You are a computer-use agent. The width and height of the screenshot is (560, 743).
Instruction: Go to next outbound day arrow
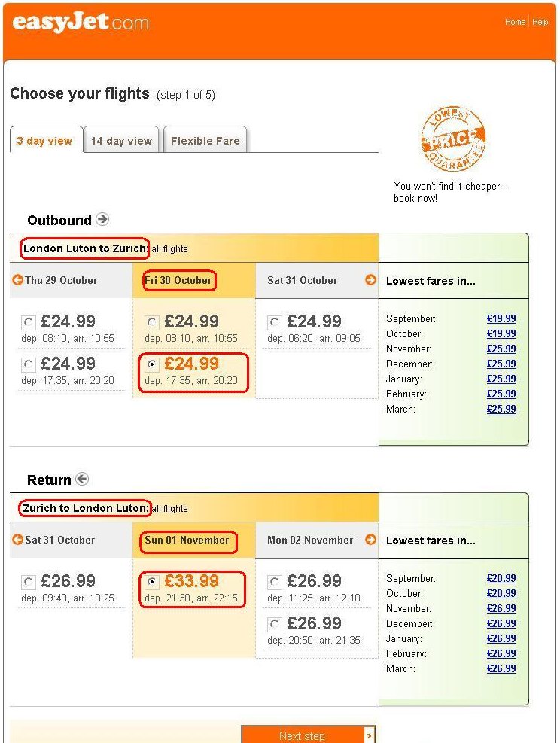click(370, 280)
